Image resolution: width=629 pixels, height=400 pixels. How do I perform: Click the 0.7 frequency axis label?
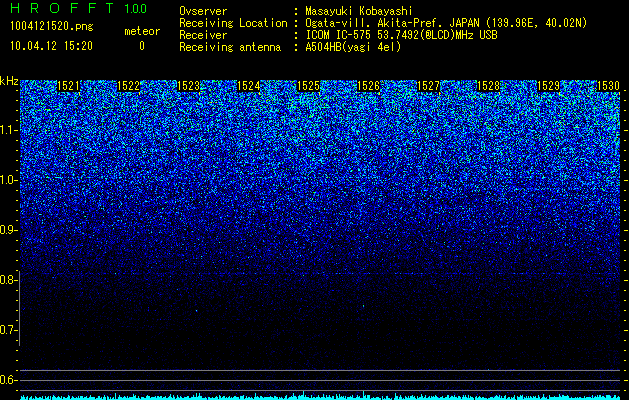pyautogui.click(x=9, y=330)
